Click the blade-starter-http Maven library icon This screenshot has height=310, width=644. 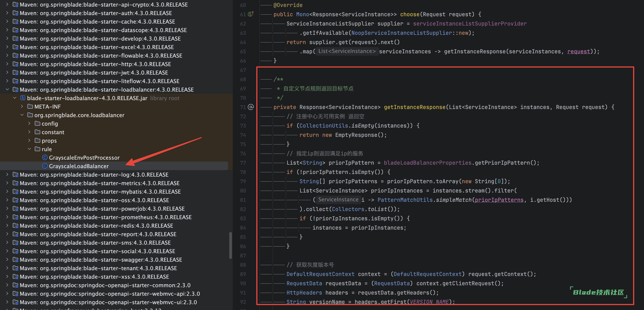pyautogui.click(x=15, y=64)
